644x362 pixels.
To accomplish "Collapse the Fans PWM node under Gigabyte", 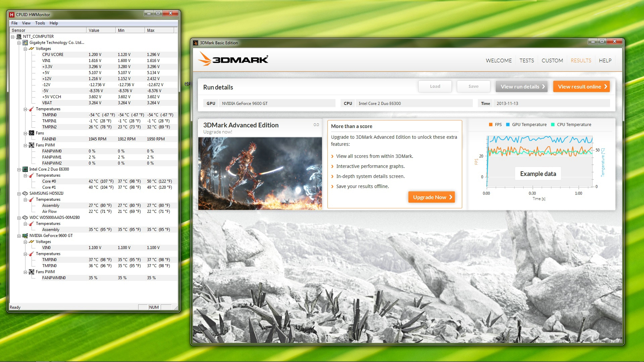I will coord(25,145).
